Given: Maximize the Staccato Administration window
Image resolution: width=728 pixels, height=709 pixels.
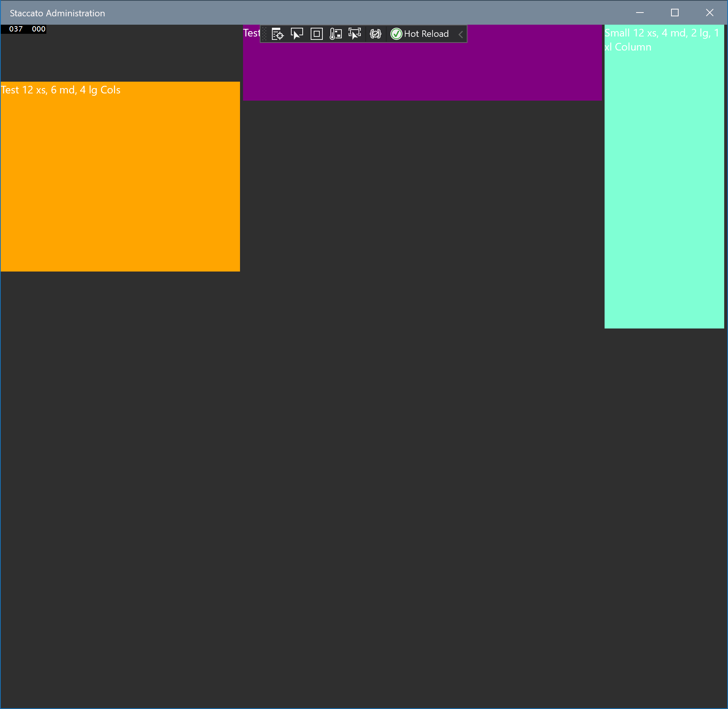Looking at the screenshot, I should pos(675,13).
